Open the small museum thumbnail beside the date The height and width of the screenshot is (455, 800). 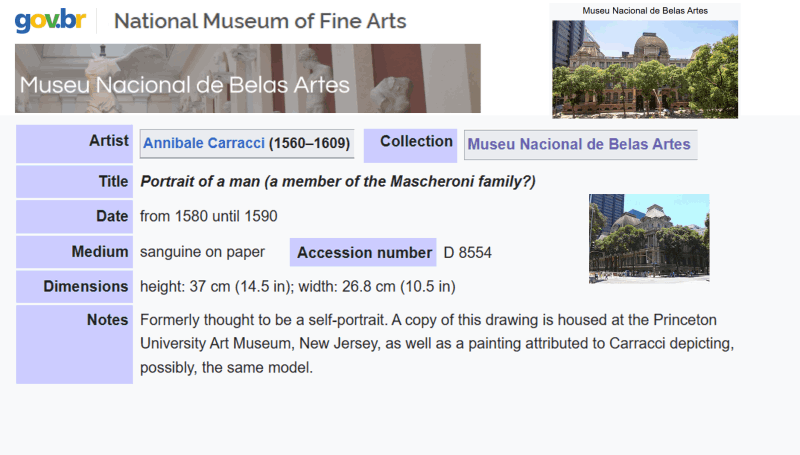(649, 238)
